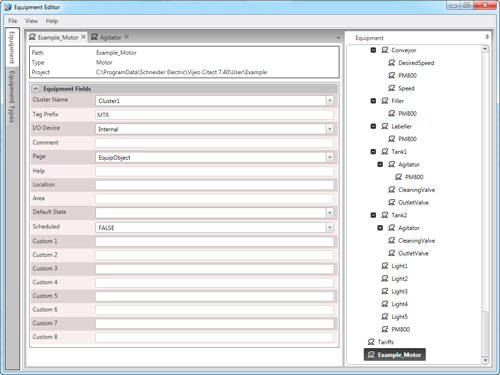This screenshot has width=500, height=375.
Task: Collapse Agitator node under Tank1
Action: point(380,164)
